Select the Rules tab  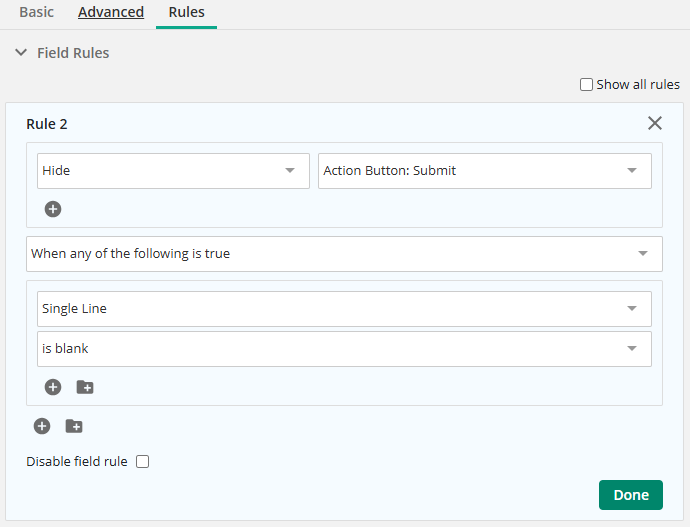pyautogui.click(x=187, y=12)
